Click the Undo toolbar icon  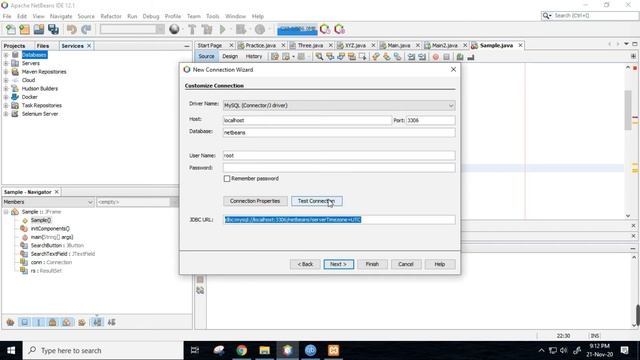(x=71, y=29)
